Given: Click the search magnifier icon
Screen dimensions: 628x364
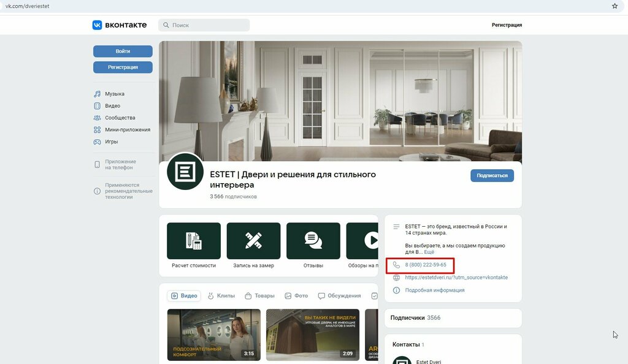Looking at the screenshot, I should (166, 25).
